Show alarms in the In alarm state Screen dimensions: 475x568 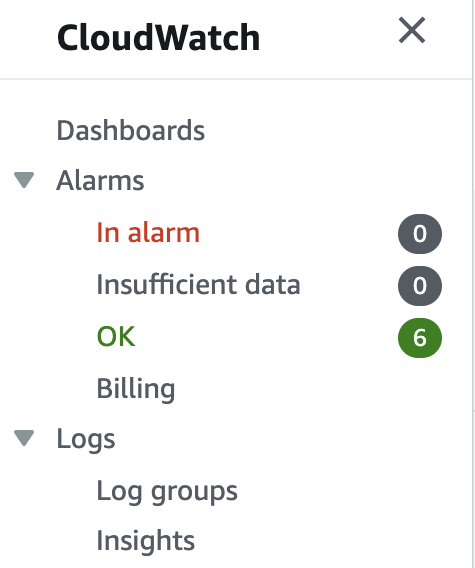[x=148, y=232]
